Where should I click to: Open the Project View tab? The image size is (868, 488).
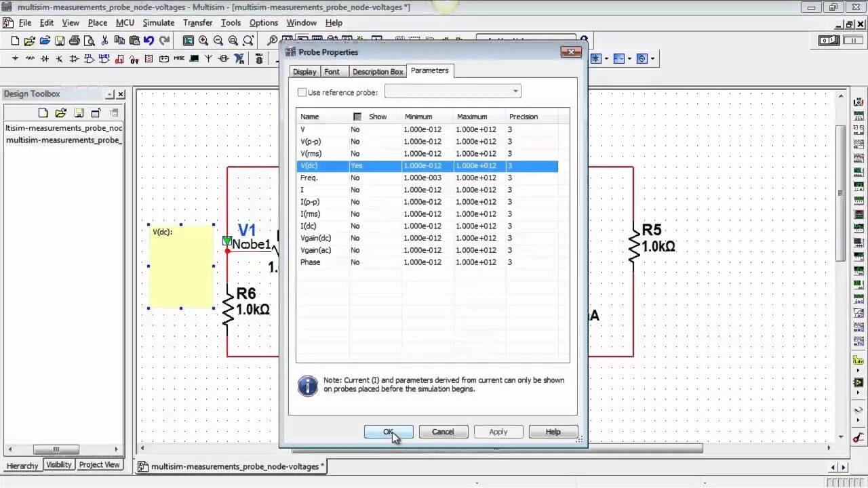tap(99, 465)
